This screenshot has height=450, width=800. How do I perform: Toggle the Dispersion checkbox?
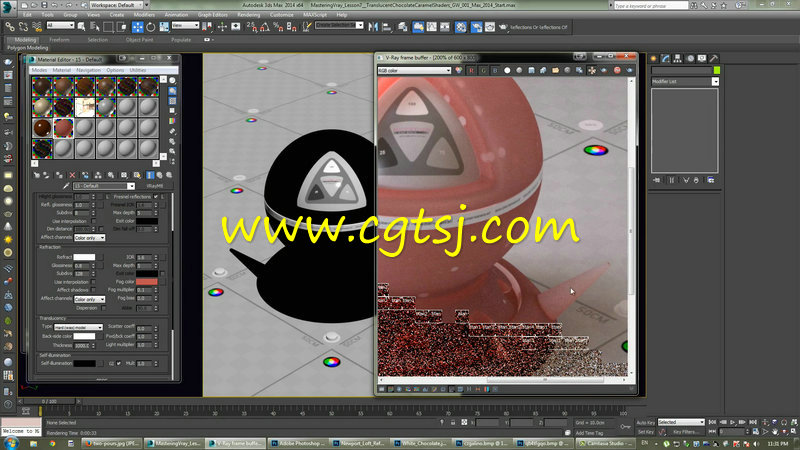(x=103, y=308)
